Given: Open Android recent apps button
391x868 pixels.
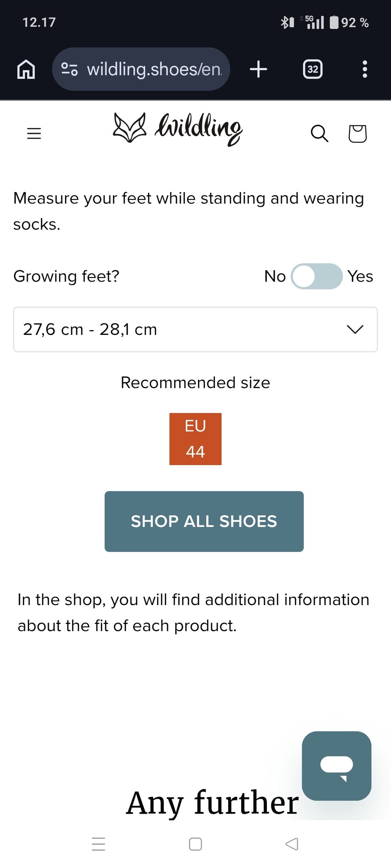Looking at the screenshot, I should coord(99,844).
